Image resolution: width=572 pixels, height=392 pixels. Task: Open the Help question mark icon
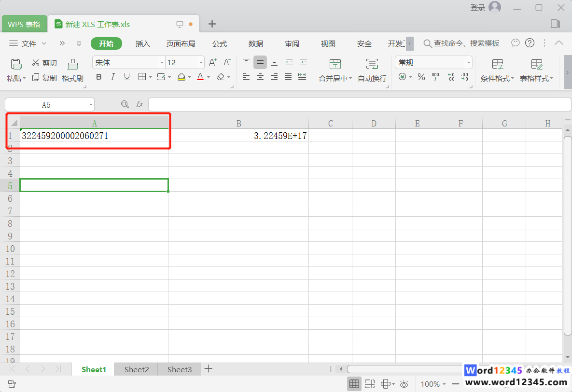[x=530, y=43]
